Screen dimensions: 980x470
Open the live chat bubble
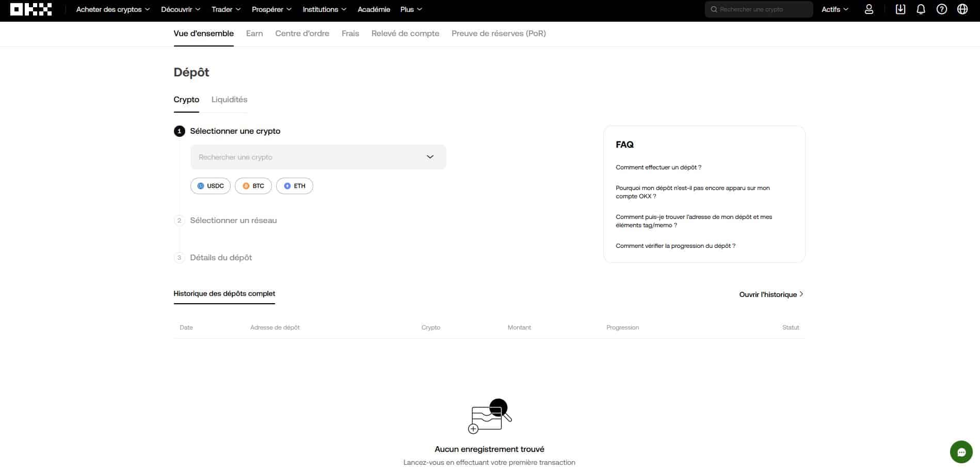961,452
